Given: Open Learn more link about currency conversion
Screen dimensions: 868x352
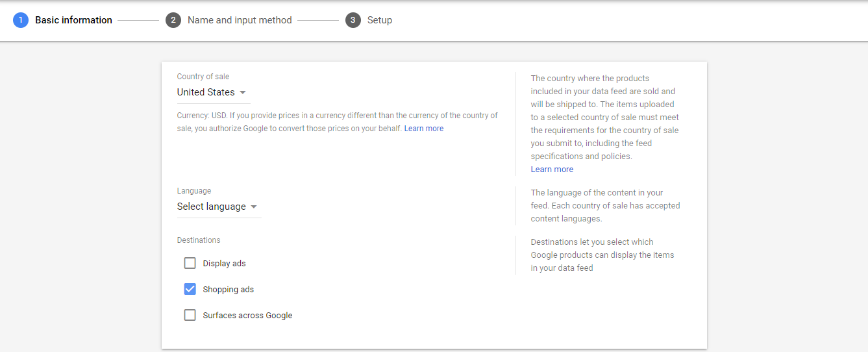Looking at the screenshot, I should pos(424,129).
